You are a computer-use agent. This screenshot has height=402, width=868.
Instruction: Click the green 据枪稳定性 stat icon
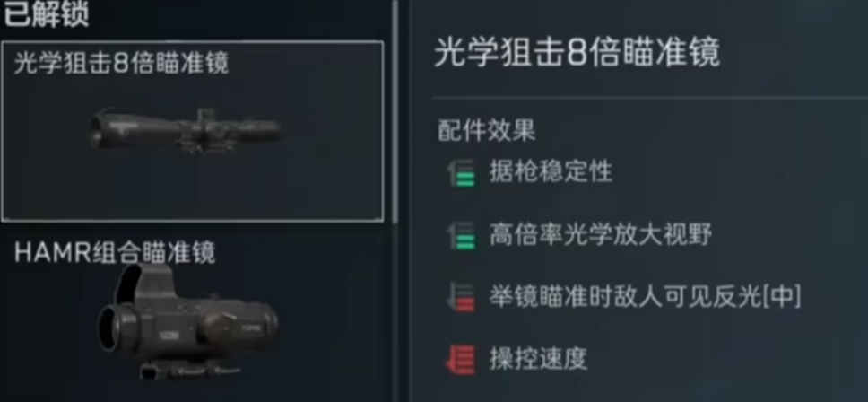click(x=461, y=173)
